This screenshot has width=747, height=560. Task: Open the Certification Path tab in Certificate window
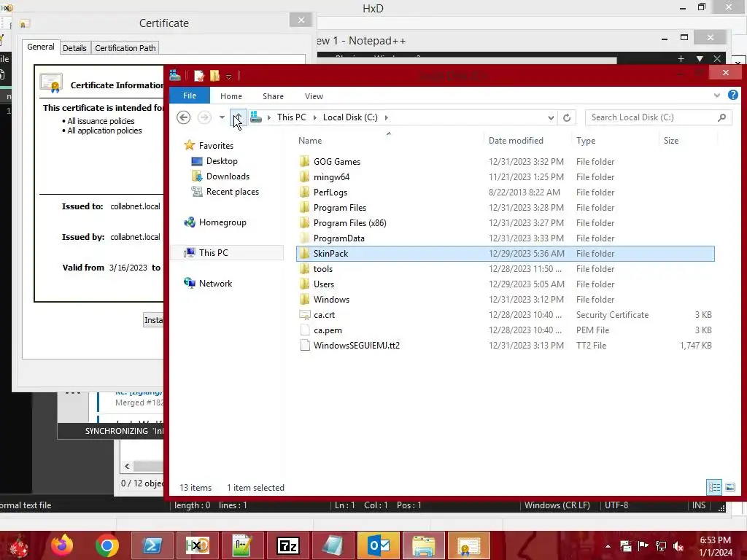[125, 48]
